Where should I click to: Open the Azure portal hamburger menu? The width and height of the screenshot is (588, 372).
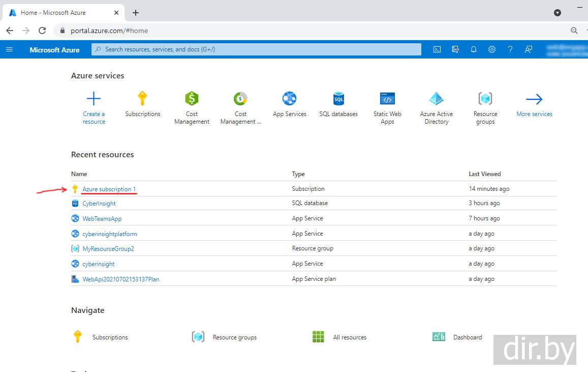pos(9,49)
